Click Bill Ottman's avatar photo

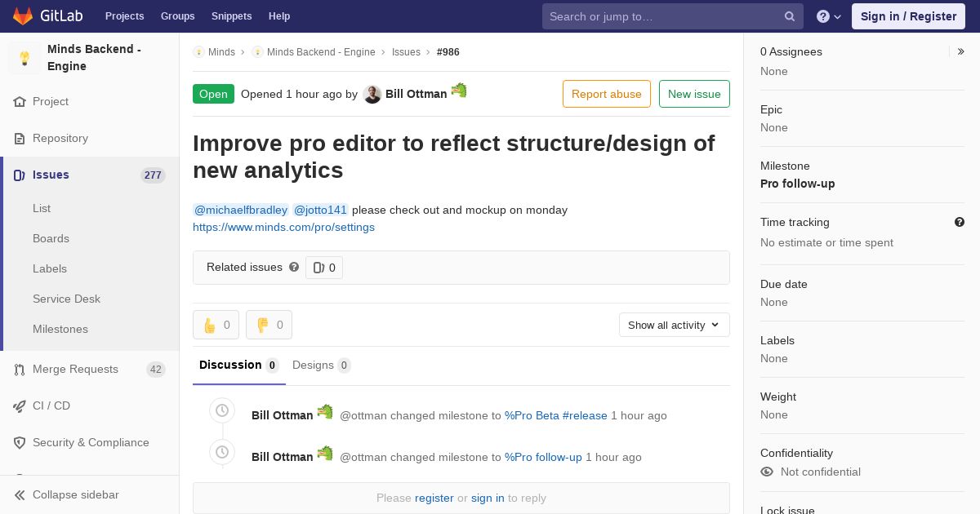click(x=372, y=95)
